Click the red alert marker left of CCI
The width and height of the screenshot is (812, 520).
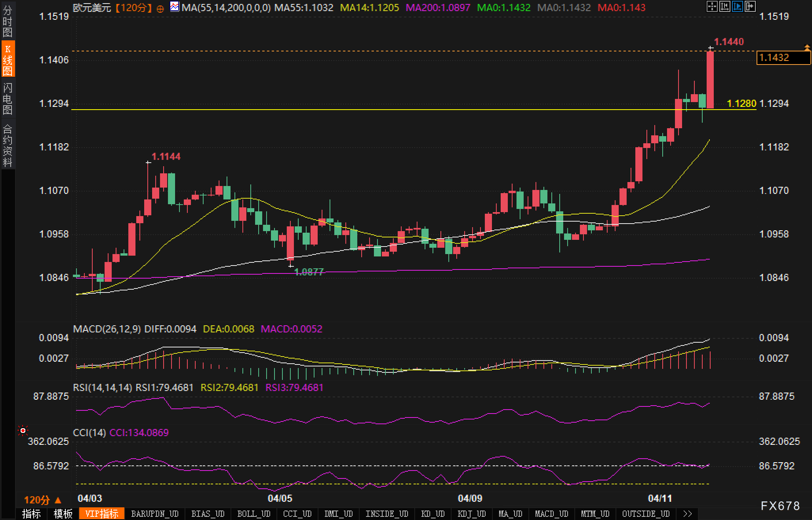[x=23, y=430]
